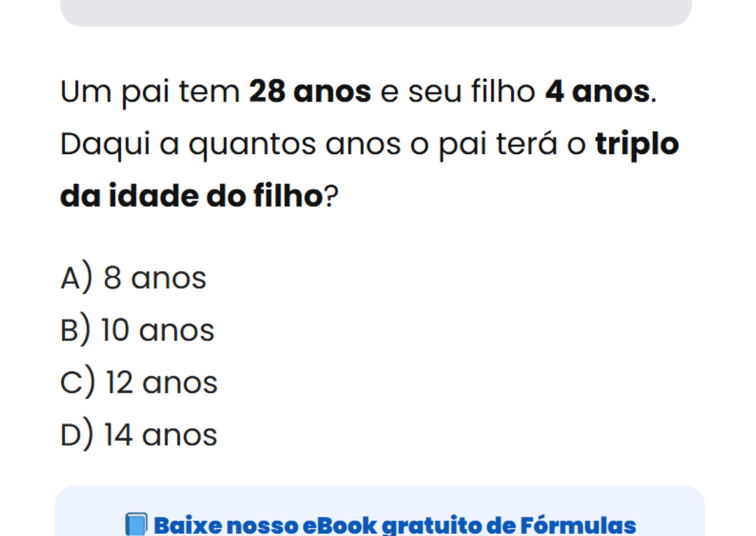Pick answer C) 12 anos
This screenshot has height=536, width=756.
[x=139, y=383]
